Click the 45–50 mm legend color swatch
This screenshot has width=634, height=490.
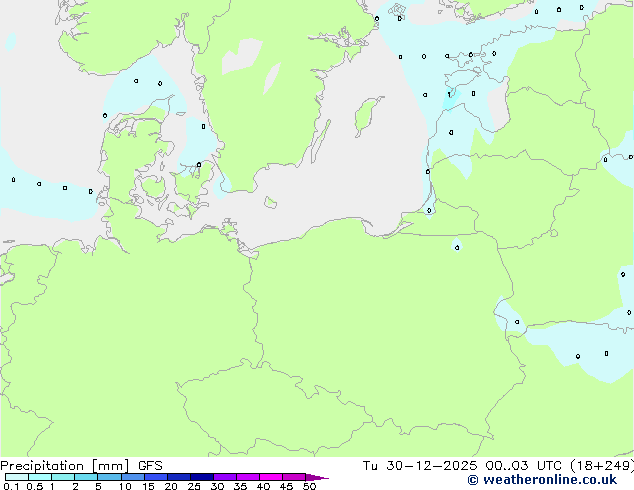[x=294, y=477]
